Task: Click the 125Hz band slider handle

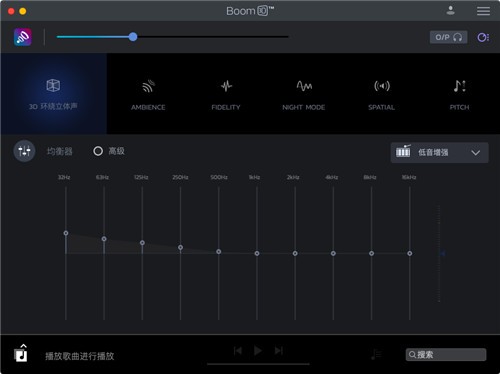Action: click(142, 243)
